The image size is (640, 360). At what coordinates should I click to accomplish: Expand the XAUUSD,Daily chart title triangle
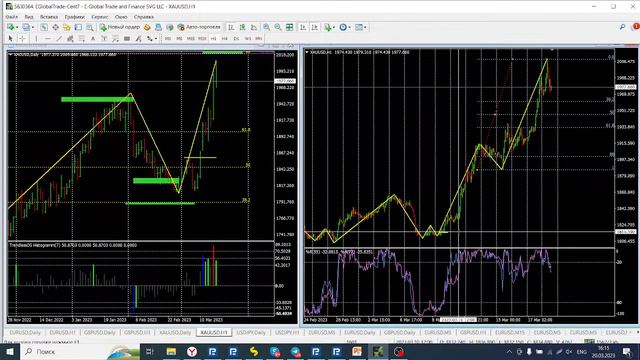pos(11,54)
